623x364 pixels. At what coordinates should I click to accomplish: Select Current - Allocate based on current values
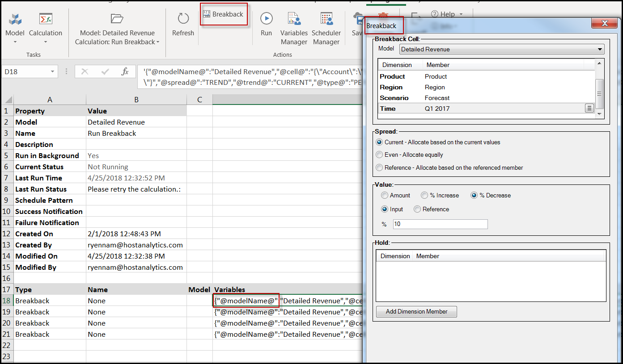379,142
